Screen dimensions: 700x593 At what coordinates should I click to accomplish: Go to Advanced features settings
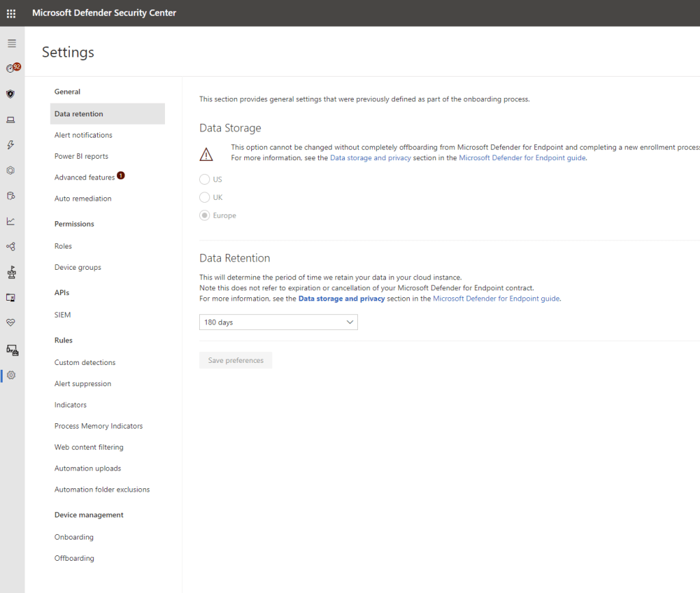pos(85,177)
